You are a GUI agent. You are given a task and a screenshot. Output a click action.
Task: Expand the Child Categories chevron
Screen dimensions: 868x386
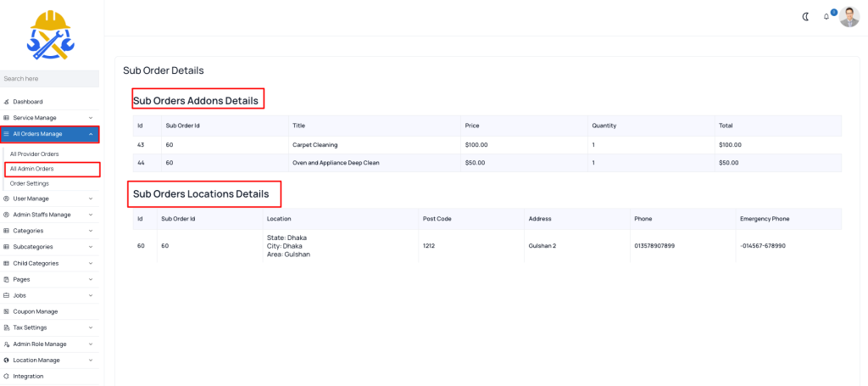[x=91, y=263]
